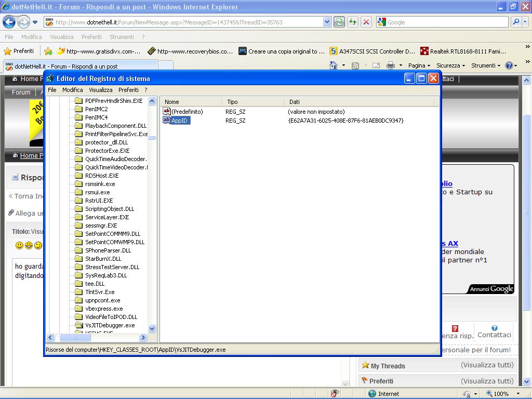Open IE Modifica menu

point(32,37)
